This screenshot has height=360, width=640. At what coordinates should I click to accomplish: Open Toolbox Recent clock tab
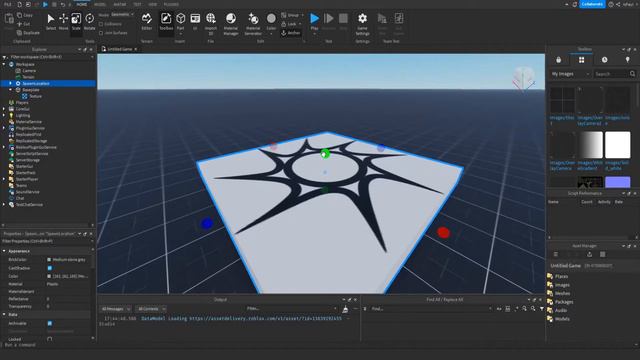click(604, 60)
